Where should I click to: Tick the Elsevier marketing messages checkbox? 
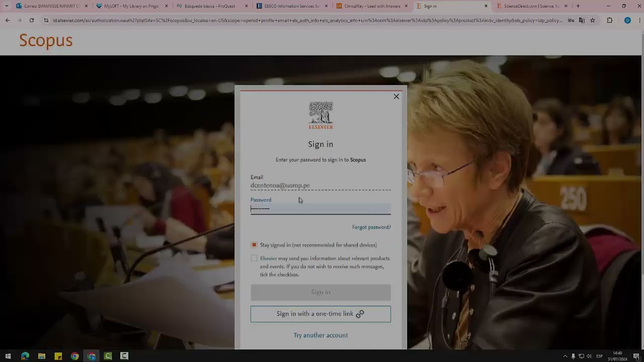(254, 258)
